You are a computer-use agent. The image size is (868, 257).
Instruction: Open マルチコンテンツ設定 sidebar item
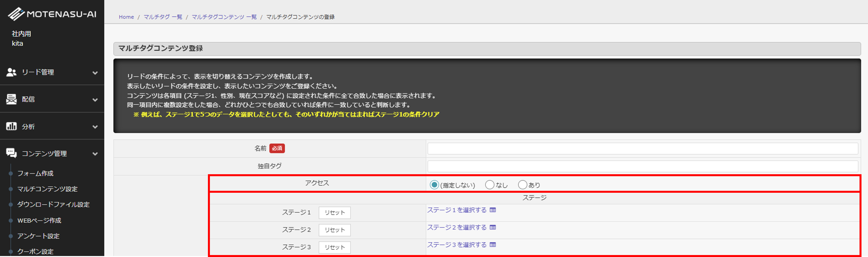pyautogui.click(x=47, y=189)
